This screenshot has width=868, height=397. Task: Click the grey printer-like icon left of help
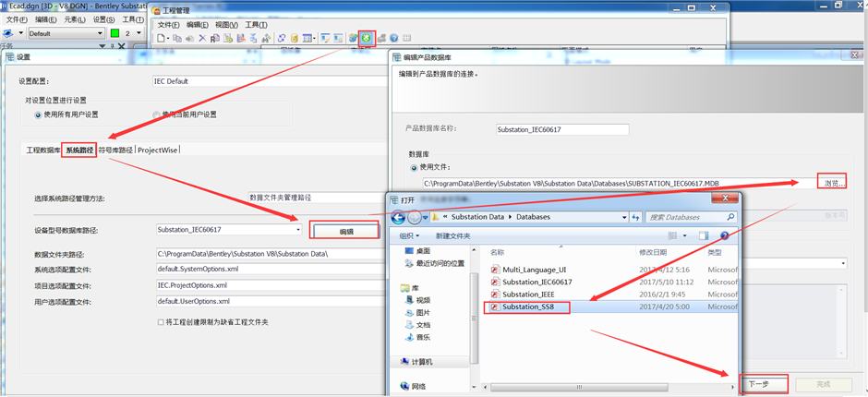coord(382,38)
